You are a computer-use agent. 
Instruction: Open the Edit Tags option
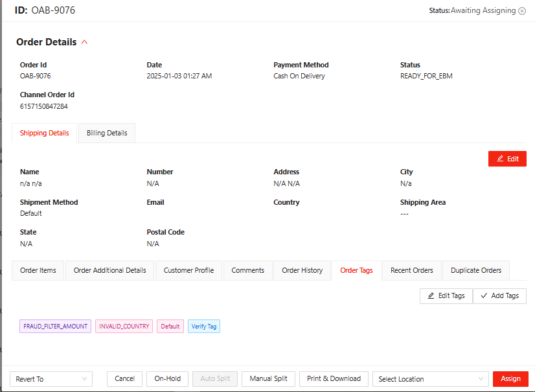[x=446, y=296]
